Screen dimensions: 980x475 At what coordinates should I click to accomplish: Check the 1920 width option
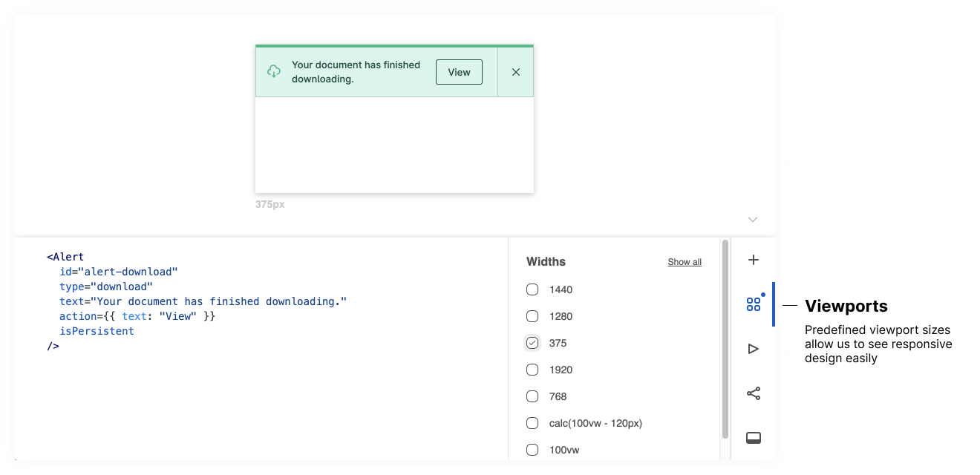[x=532, y=370]
